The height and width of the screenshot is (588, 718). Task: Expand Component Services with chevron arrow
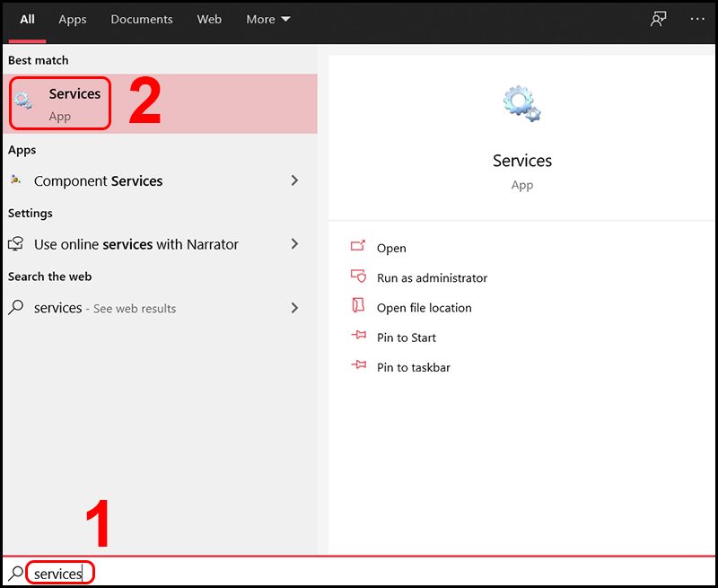pyautogui.click(x=294, y=180)
